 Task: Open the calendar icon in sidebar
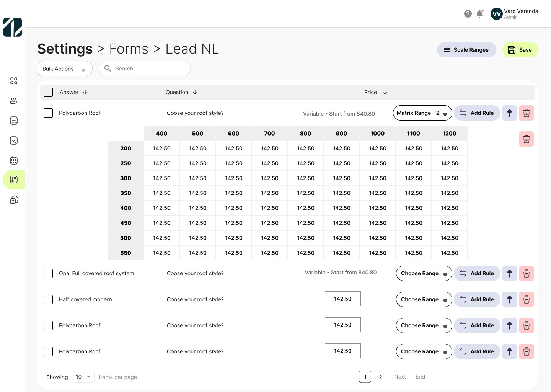coord(14,160)
